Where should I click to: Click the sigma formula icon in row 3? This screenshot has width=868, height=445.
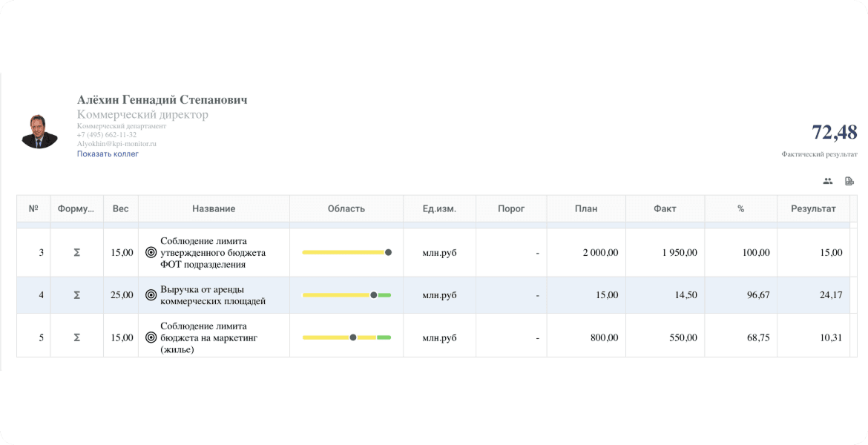click(77, 252)
